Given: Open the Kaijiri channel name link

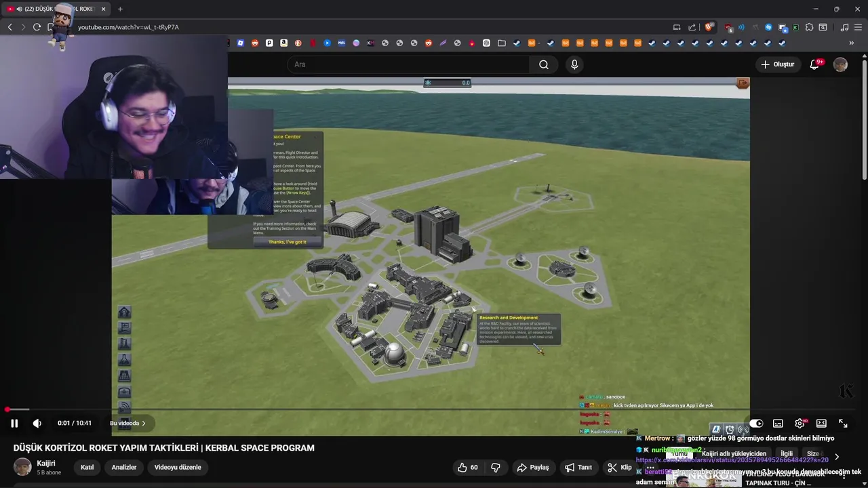Looking at the screenshot, I should (x=46, y=463).
